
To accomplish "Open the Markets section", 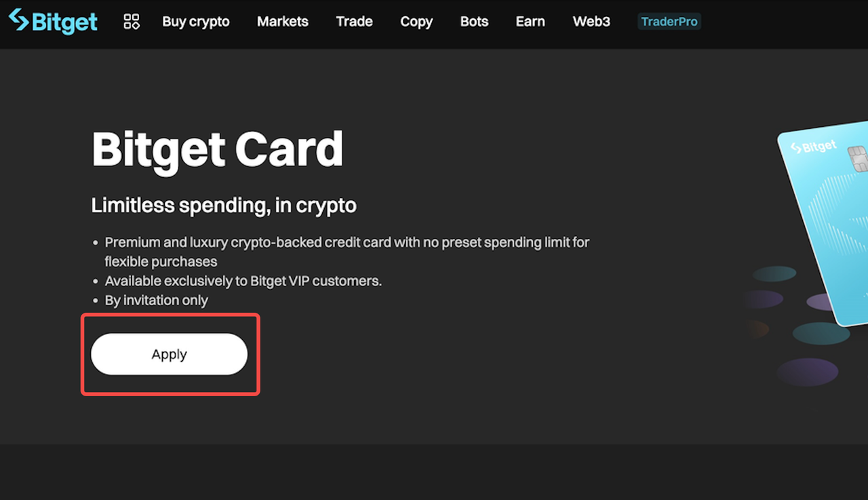I will pos(282,21).
